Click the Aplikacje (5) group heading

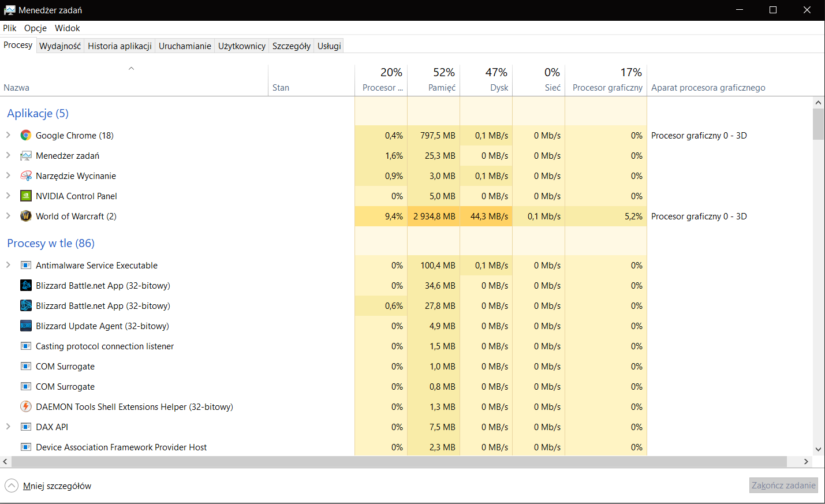coord(38,113)
